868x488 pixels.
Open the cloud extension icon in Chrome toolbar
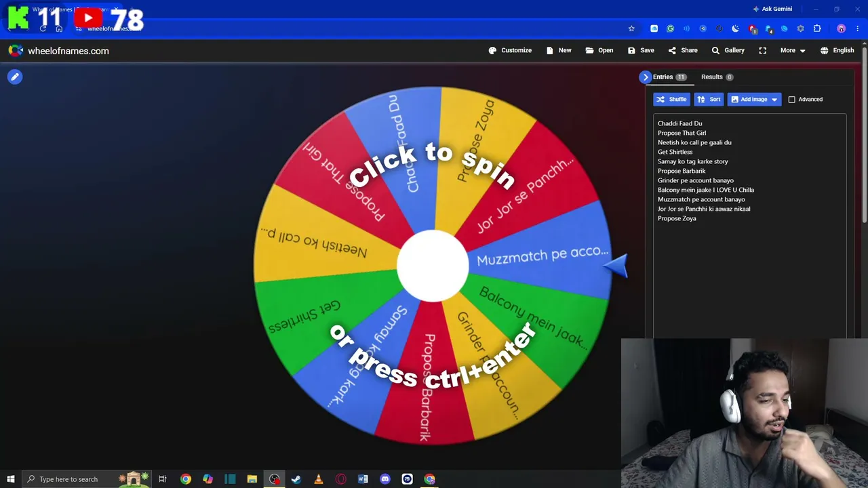[654, 28]
